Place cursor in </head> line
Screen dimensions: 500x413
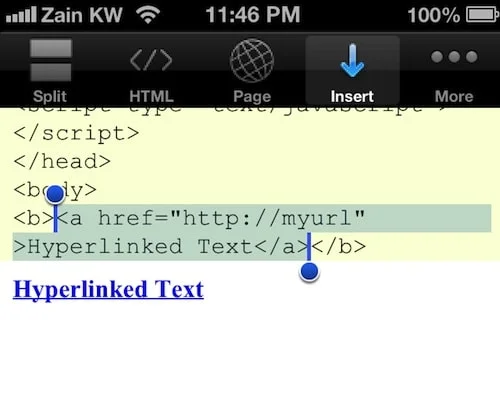coord(62,162)
